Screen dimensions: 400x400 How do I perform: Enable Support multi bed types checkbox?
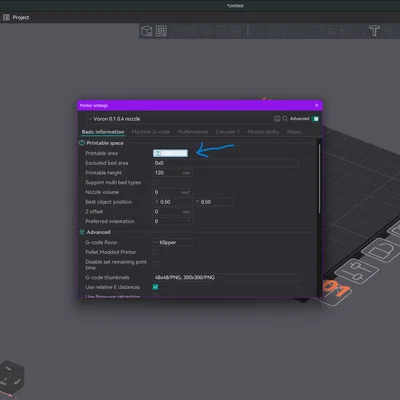(x=156, y=182)
